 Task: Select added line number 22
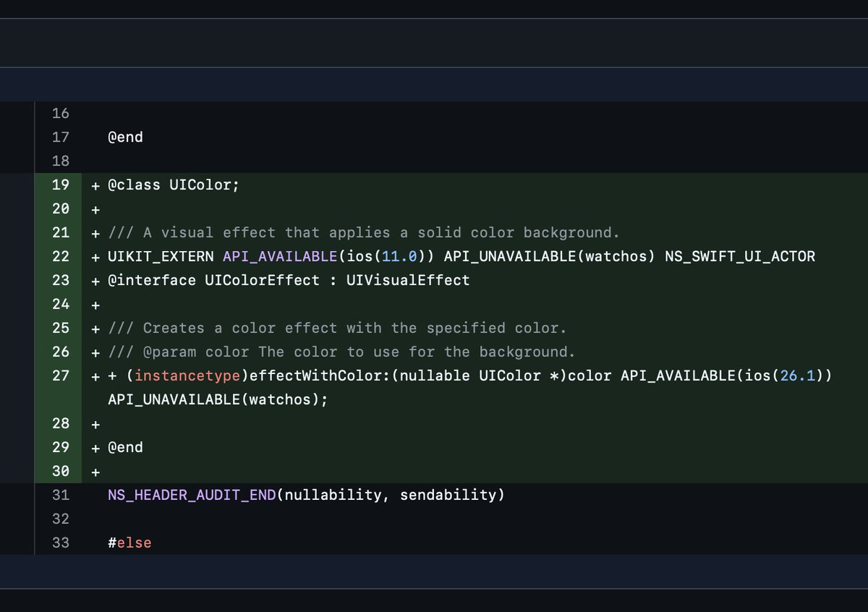click(61, 257)
